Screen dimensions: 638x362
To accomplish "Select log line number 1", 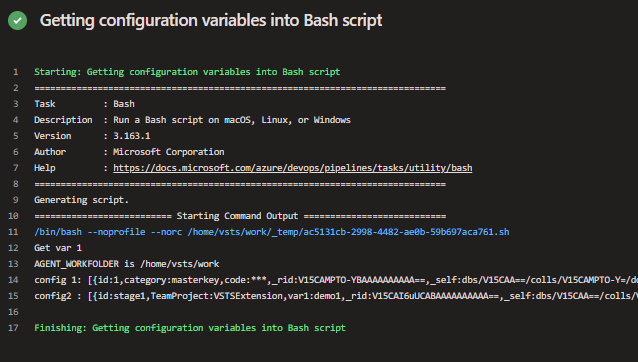I will click(x=15, y=72).
